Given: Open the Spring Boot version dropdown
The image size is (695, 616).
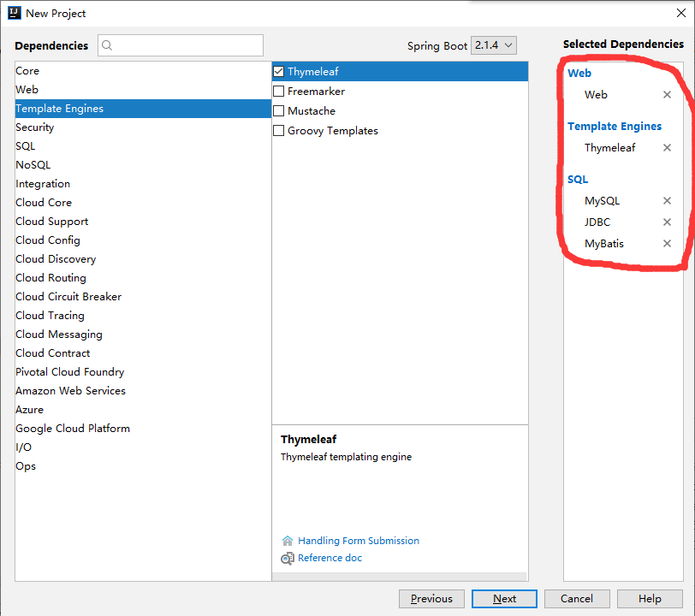Looking at the screenshot, I should point(494,45).
